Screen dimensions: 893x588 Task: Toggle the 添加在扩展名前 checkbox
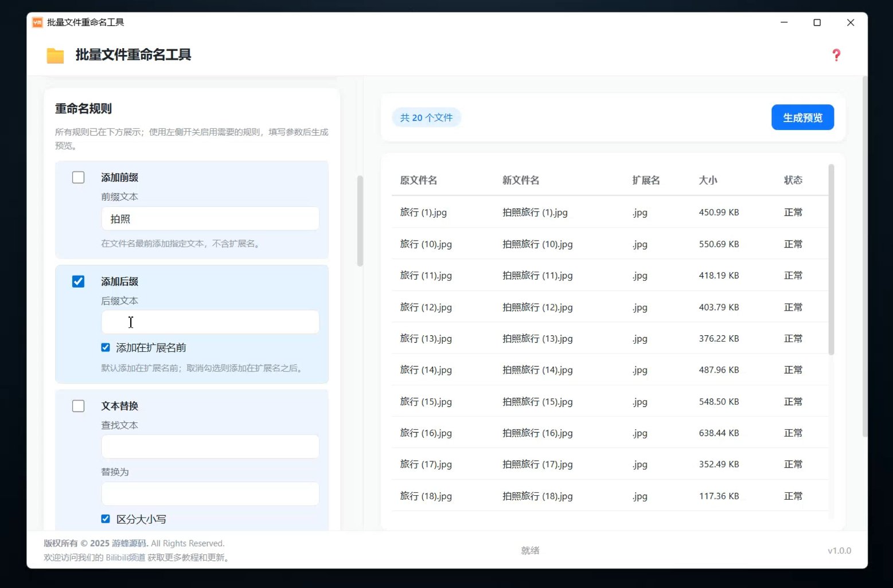coord(106,347)
